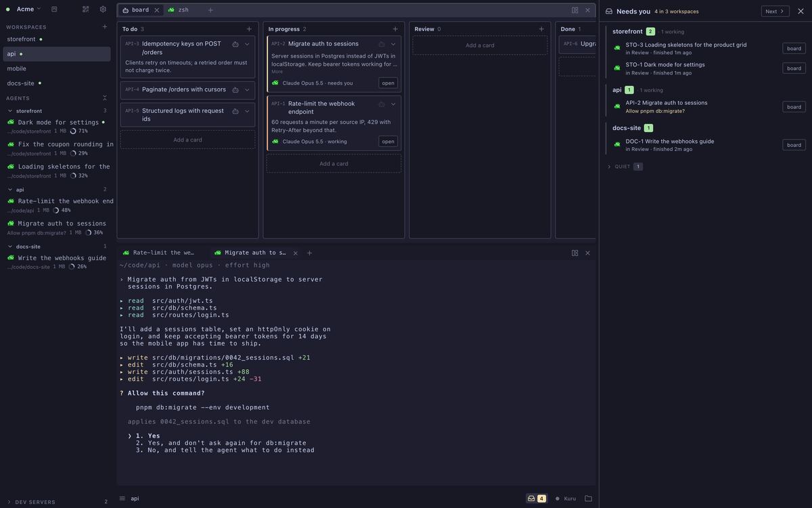Screen dimensions: 812x508
Task: Close the Needs you panel
Action: [801, 11]
